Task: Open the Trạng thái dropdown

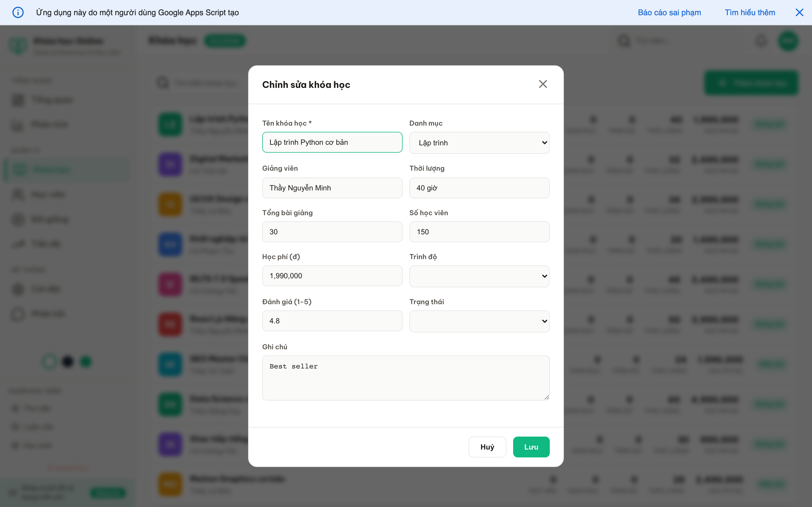Action: pyautogui.click(x=479, y=321)
